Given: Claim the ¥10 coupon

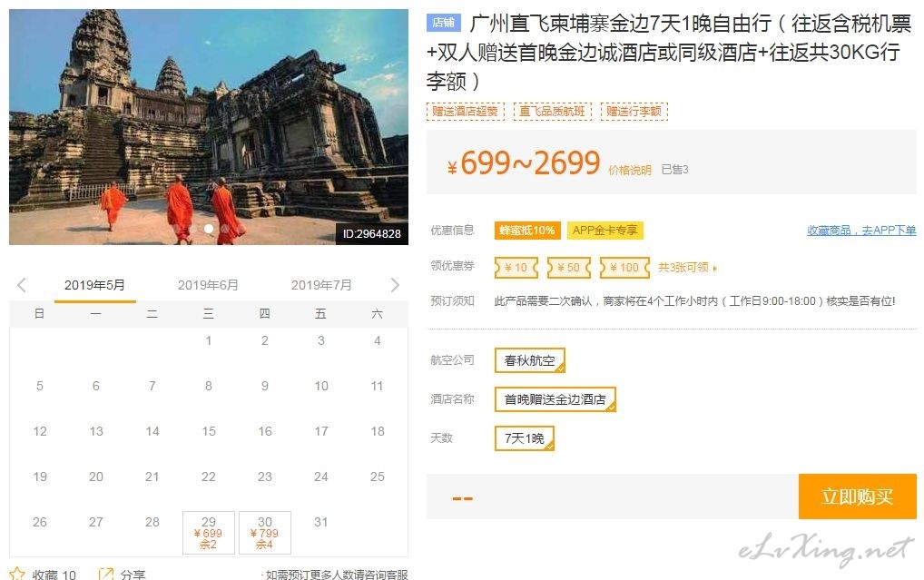Looking at the screenshot, I should pyautogui.click(x=516, y=268).
